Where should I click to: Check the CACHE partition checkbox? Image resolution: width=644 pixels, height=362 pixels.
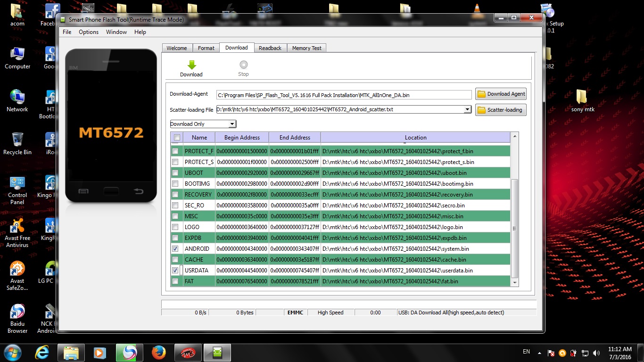(175, 260)
